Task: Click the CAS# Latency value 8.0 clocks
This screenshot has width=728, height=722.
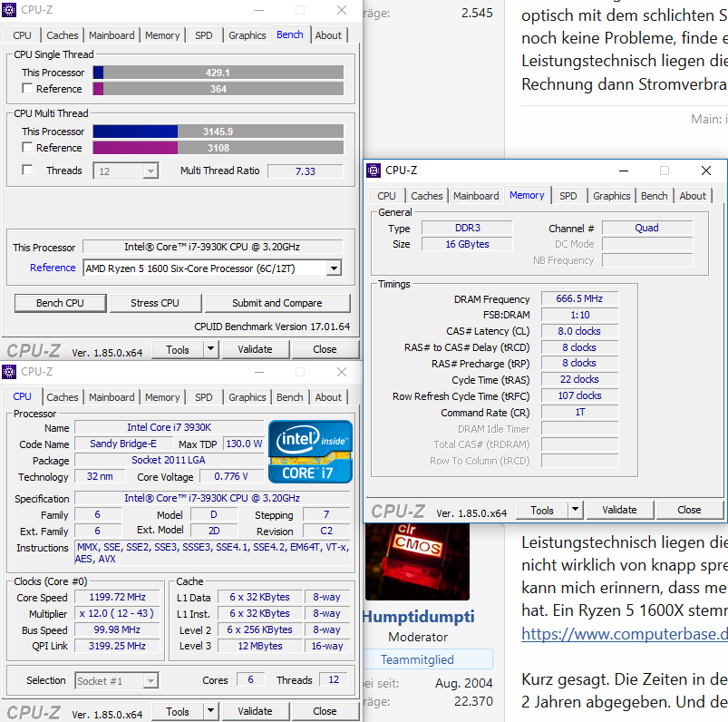Action: [x=579, y=331]
